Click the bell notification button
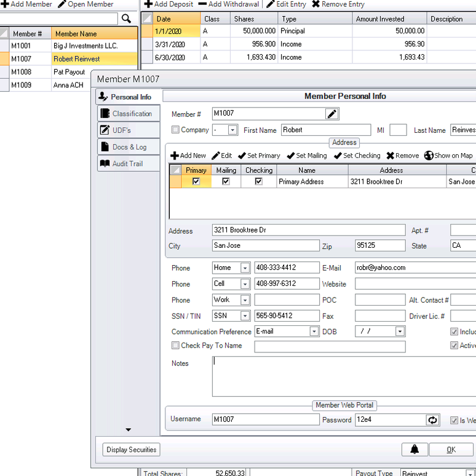Screen dimensions: 476x476 (x=415, y=450)
